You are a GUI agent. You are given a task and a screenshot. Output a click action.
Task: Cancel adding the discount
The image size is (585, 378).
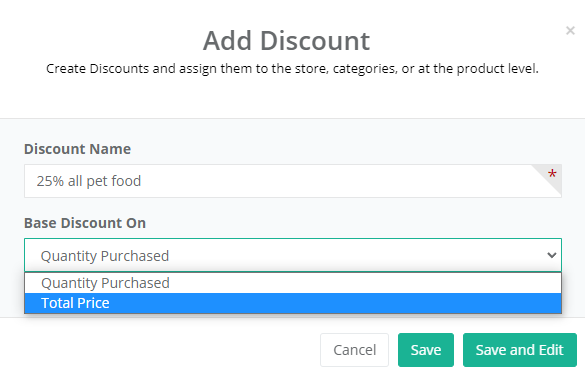[x=354, y=350]
